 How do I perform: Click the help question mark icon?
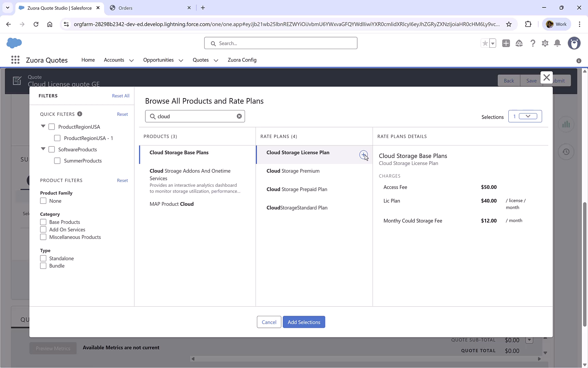[533, 43]
